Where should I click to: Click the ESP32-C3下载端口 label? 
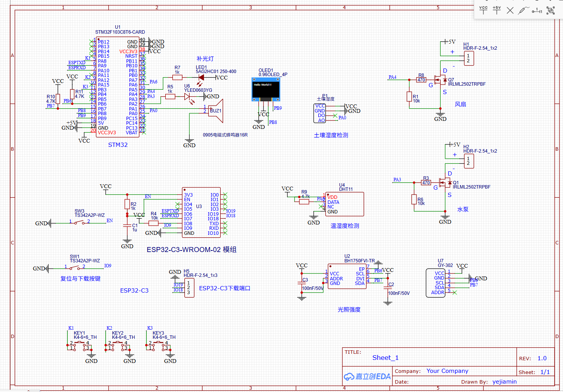(225, 288)
